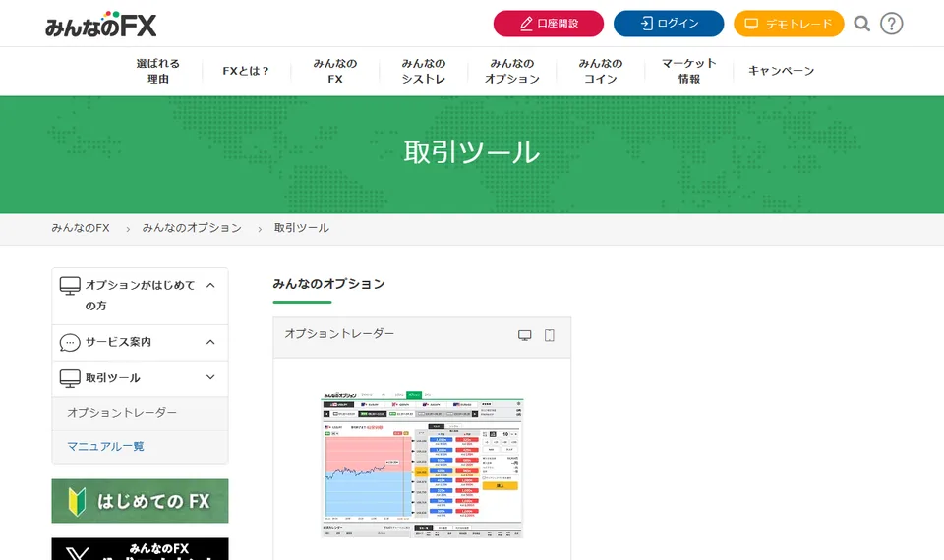Open the help question mark icon
This screenshot has width=944, height=560.
[x=891, y=24]
